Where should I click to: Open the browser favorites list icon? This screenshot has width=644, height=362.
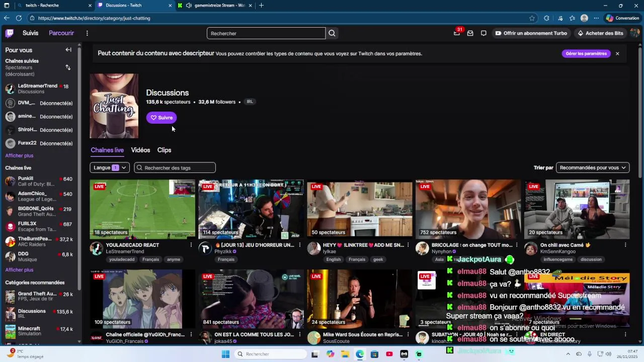[572, 18]
